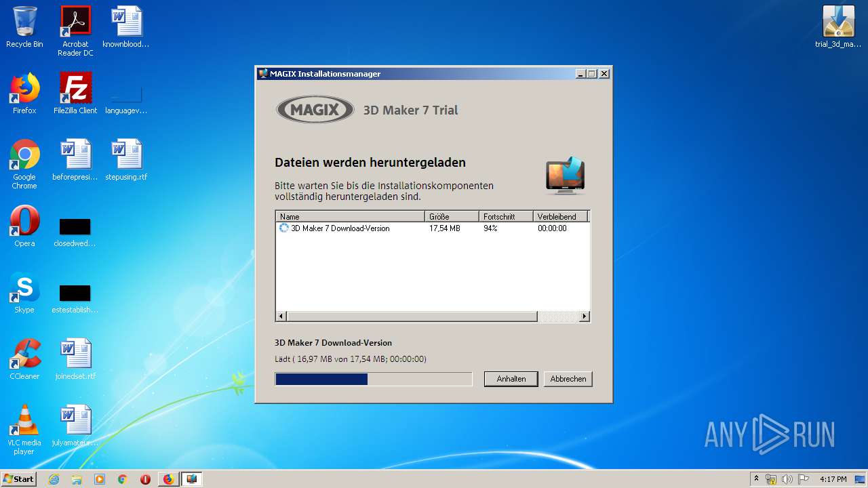
Task: Click the 17,54 MB size cell
Action: [445, 228]
